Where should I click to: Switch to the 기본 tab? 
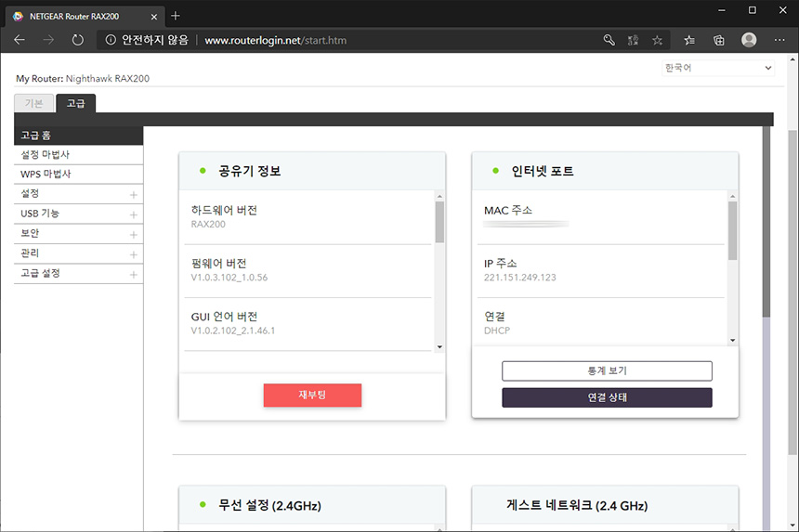click(33, 103)
